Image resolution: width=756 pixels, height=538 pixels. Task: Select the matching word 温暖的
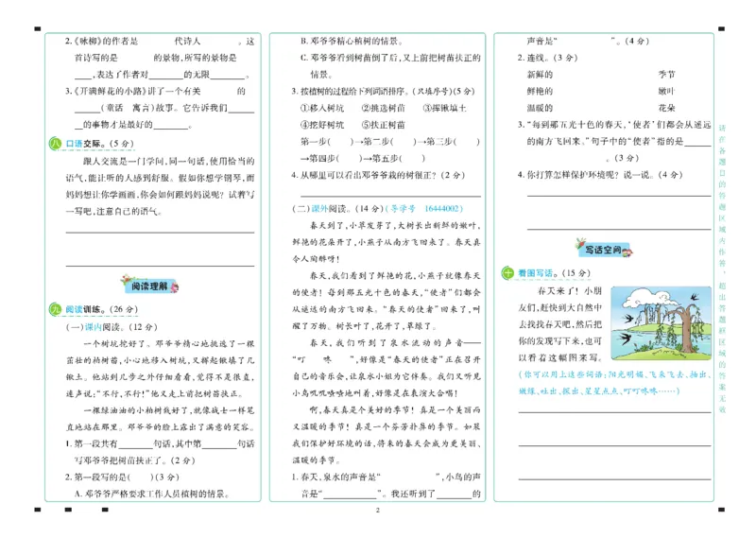pyautogui.click(x=540, y=108)
